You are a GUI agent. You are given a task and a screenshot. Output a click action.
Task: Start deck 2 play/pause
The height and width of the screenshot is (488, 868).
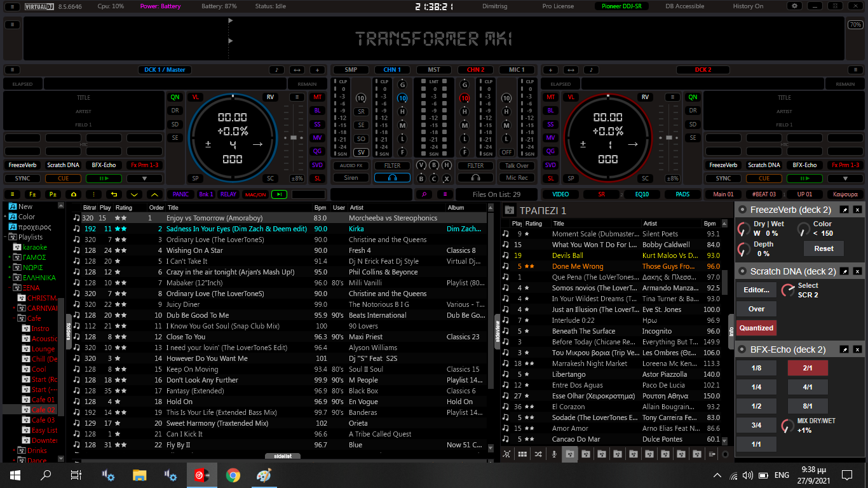[804, 178]
